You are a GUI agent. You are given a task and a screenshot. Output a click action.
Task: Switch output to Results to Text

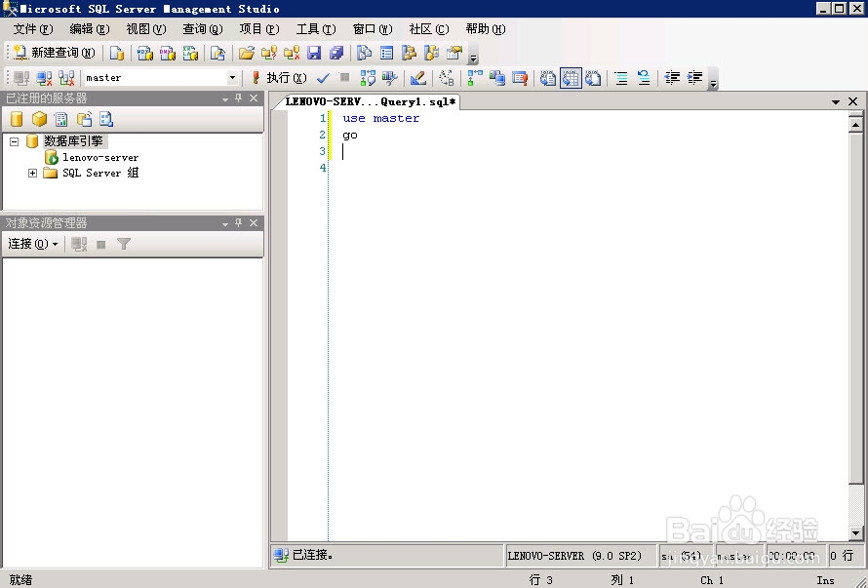pos(547,78)
